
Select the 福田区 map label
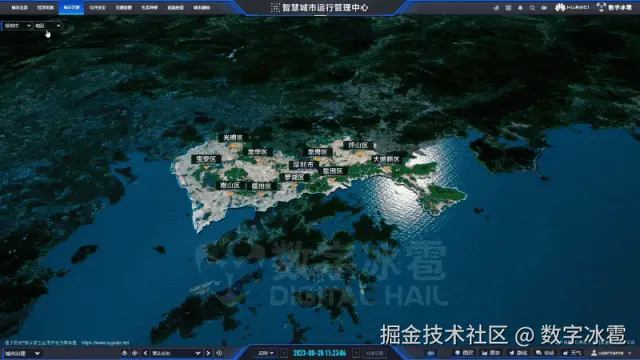click(x=261, y=186)
